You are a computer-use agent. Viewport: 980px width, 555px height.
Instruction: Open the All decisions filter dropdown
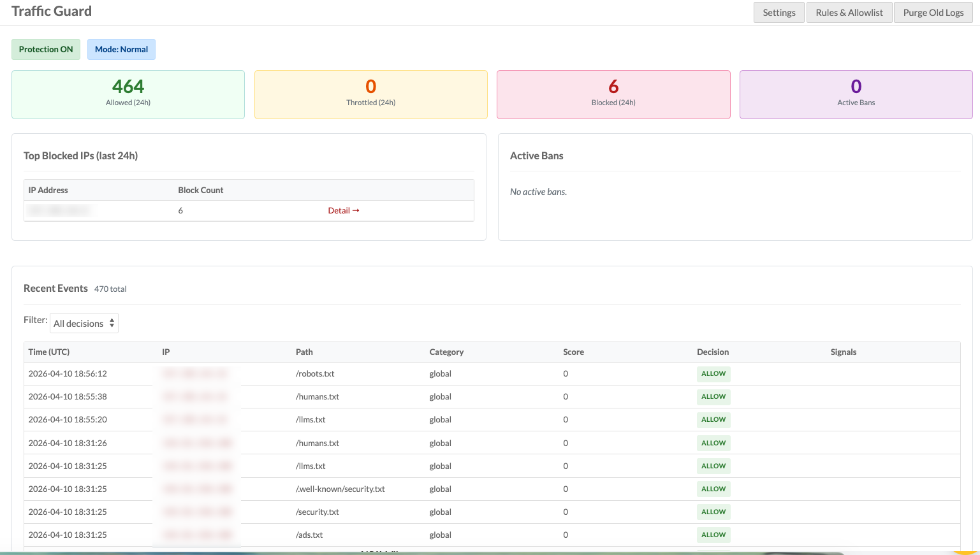84,322
